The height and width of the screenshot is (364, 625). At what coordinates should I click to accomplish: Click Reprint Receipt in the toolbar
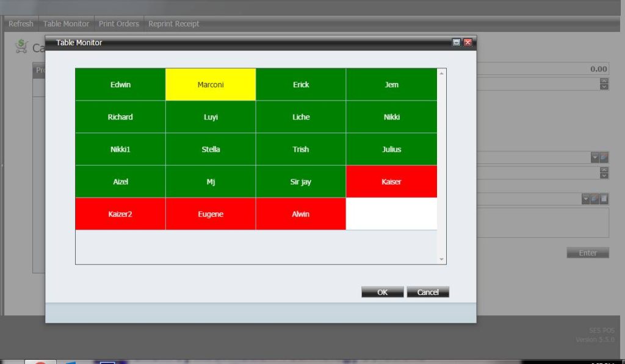point(174,24)
